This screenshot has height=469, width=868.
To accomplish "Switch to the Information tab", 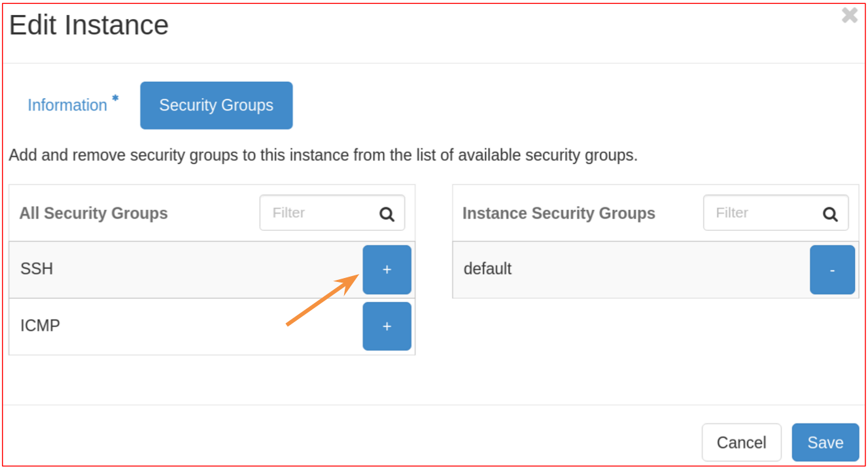I will (67, 105).
